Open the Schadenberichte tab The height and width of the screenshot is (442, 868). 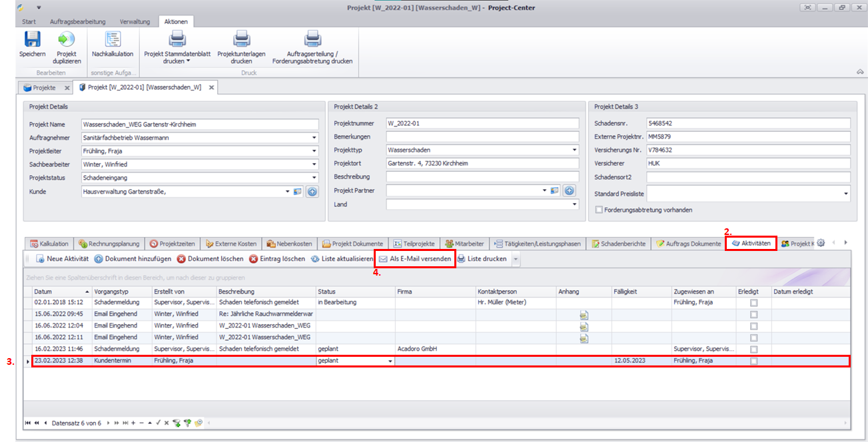[x=618, y=244]
